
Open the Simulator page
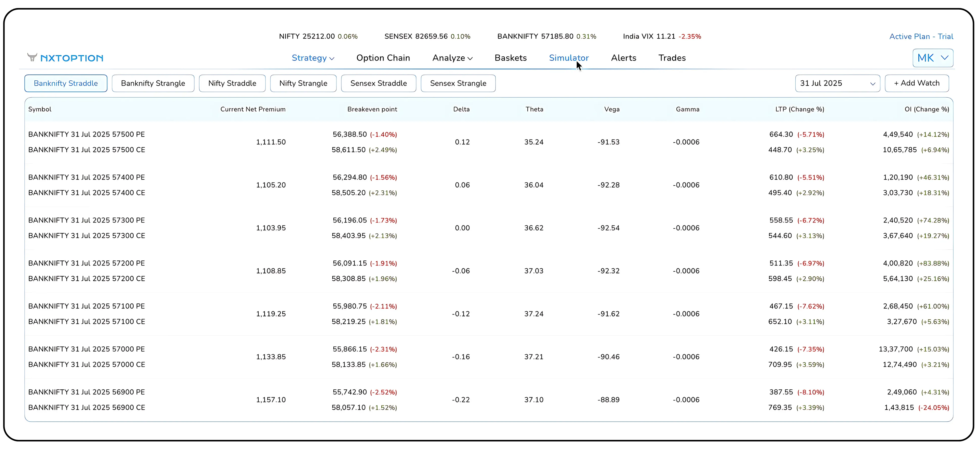(x=568, y=58)
